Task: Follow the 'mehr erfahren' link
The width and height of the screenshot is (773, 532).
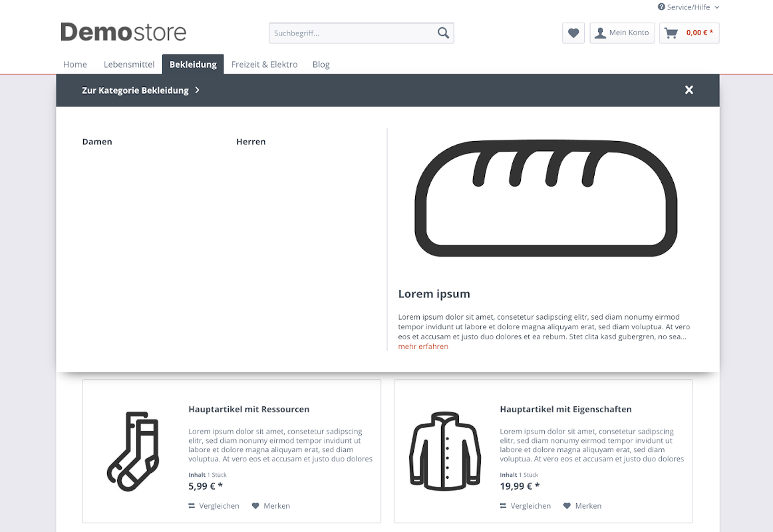Action: tap(423, 346)
